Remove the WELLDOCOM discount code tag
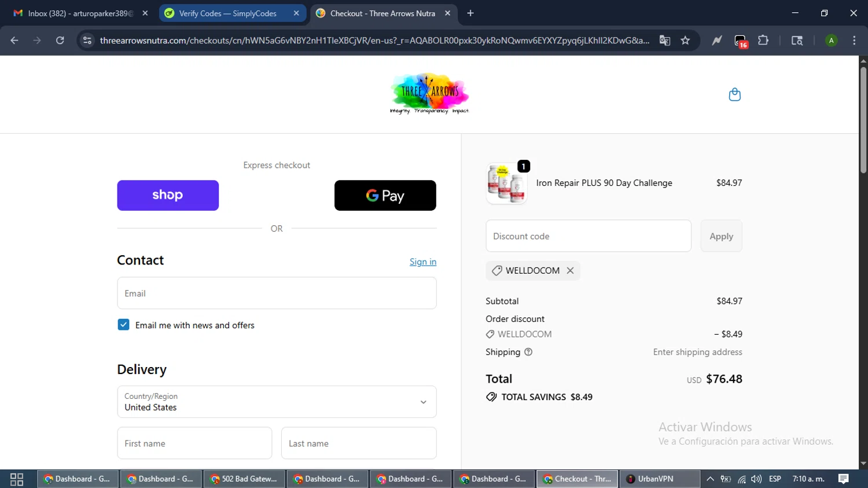The width and height of the screenshot is (868, 488). coord(570,270)
